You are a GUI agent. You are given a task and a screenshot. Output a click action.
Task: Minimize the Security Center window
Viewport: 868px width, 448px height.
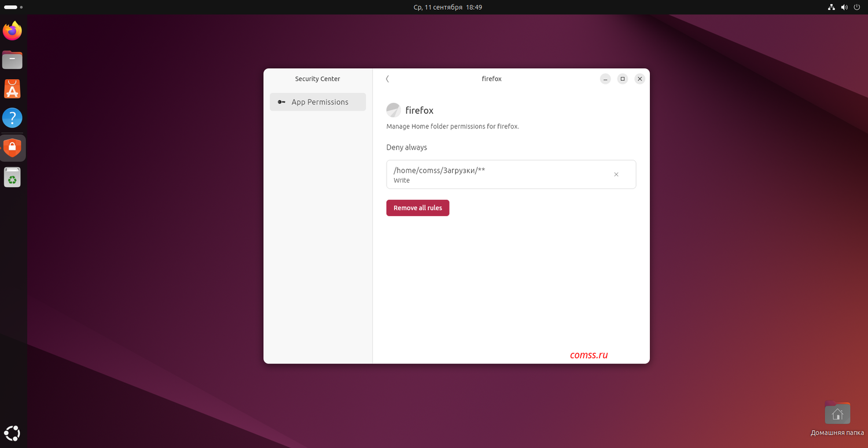(605, 79)
